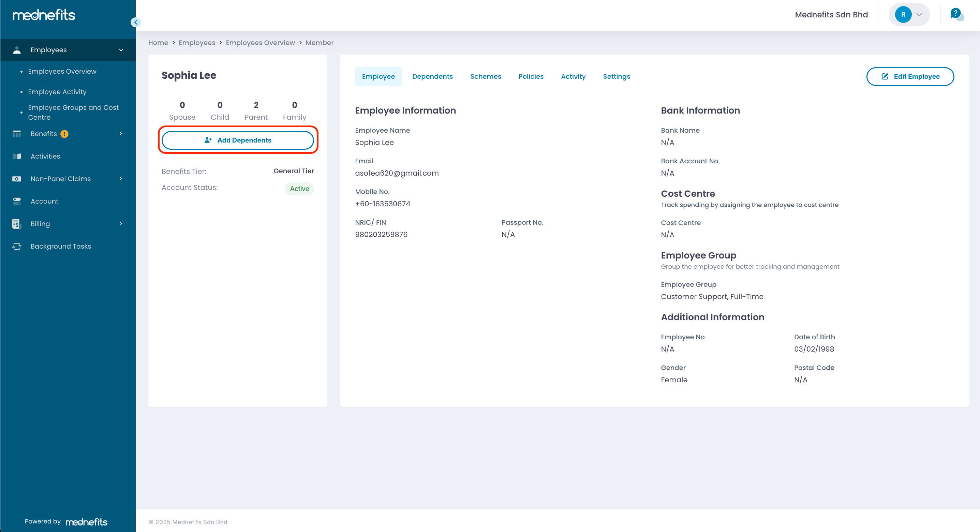Viewport: 980px width, 532px height.
Task: Open the help chat icon
Action: [956, 14]
